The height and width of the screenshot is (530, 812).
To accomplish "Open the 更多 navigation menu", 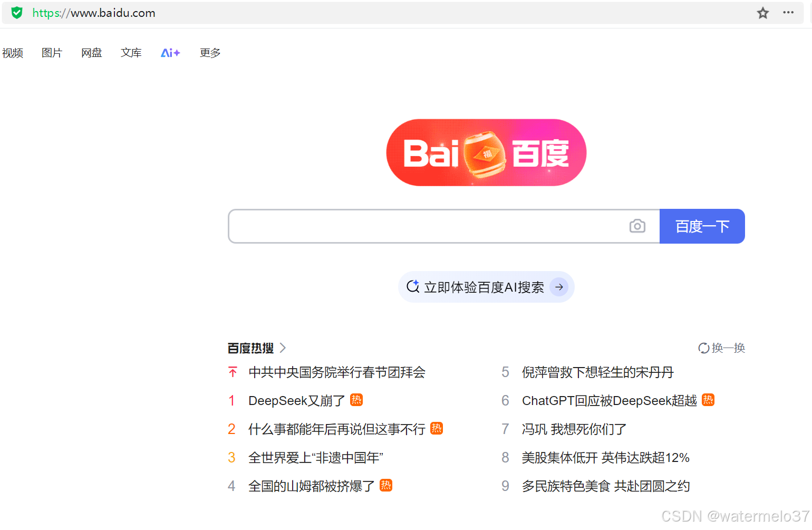I will point(210,53).
